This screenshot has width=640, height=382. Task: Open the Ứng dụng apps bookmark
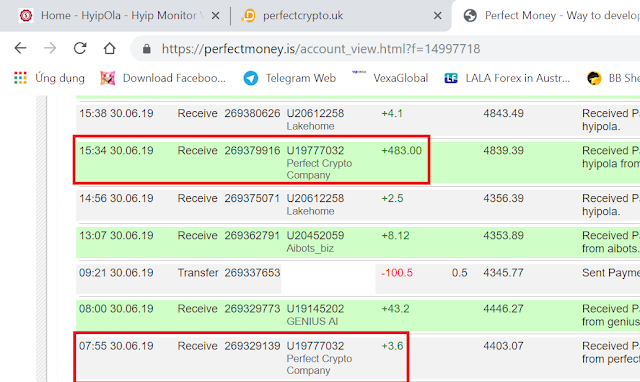49,78
